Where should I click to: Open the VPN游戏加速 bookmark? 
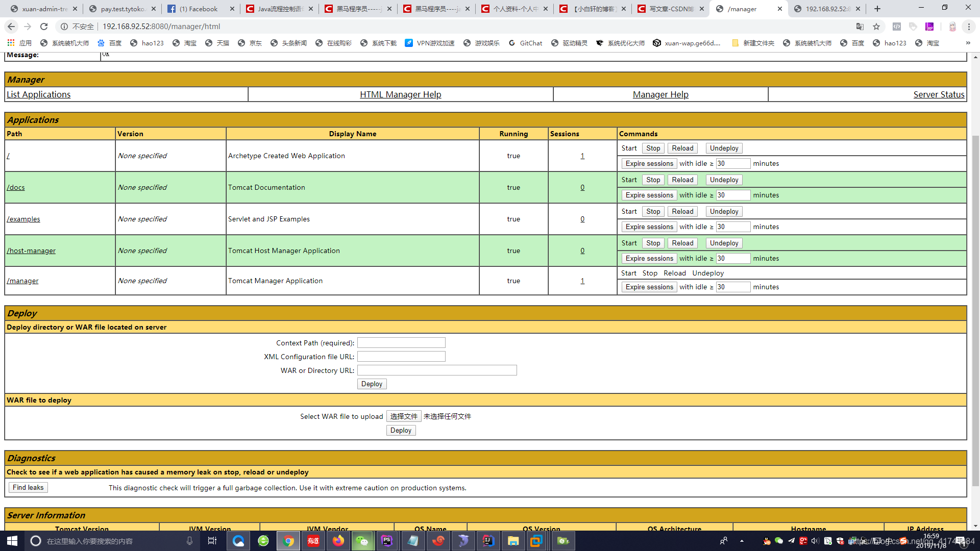coord(430,43)
